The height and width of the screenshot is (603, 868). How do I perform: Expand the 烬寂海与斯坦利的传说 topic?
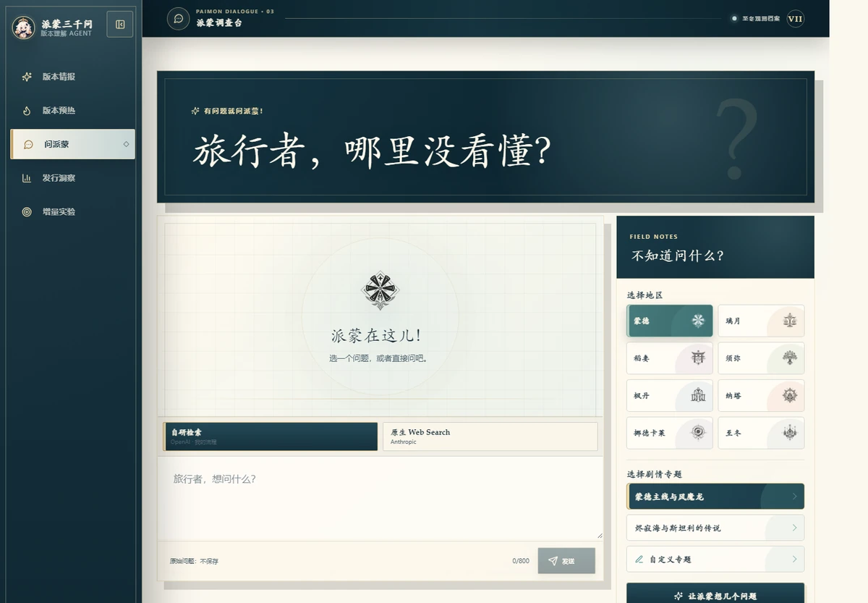[715, 528]
